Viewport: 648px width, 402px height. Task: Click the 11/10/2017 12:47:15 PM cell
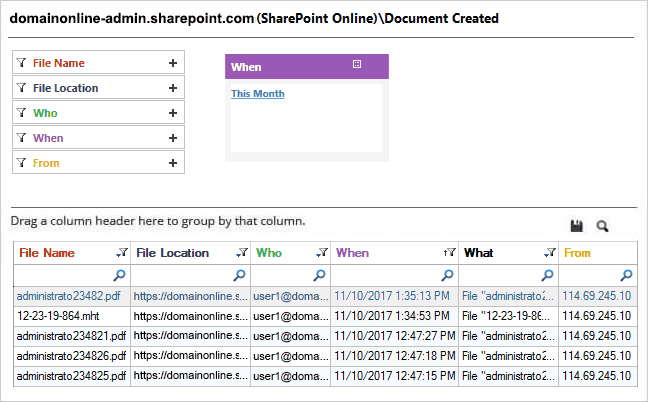point(394,376)
